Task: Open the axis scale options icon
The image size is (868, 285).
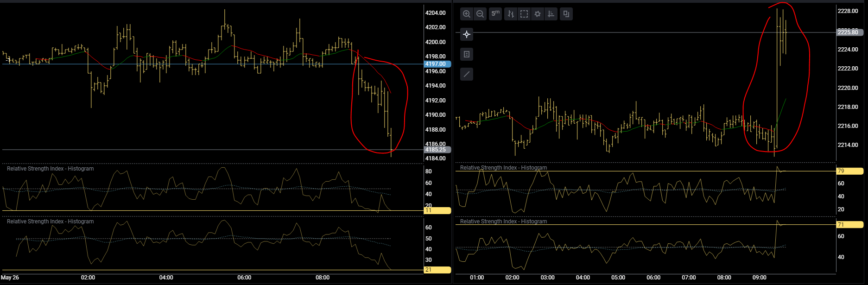Action: coord(551,14)
